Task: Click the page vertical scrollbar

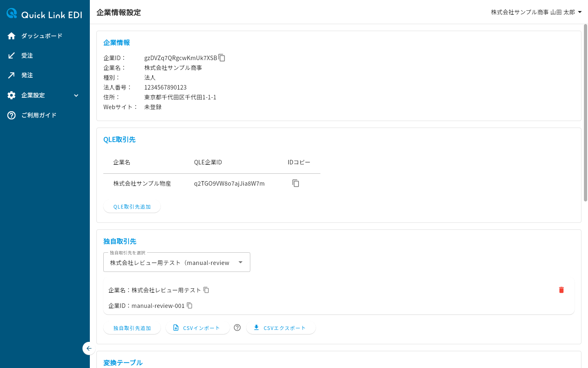Action: pyautogui.click(x=585, y=112)
